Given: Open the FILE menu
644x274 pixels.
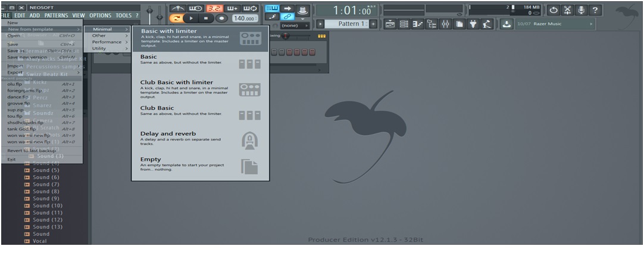Looking at the screenshot, I should (x=5, y=15).
